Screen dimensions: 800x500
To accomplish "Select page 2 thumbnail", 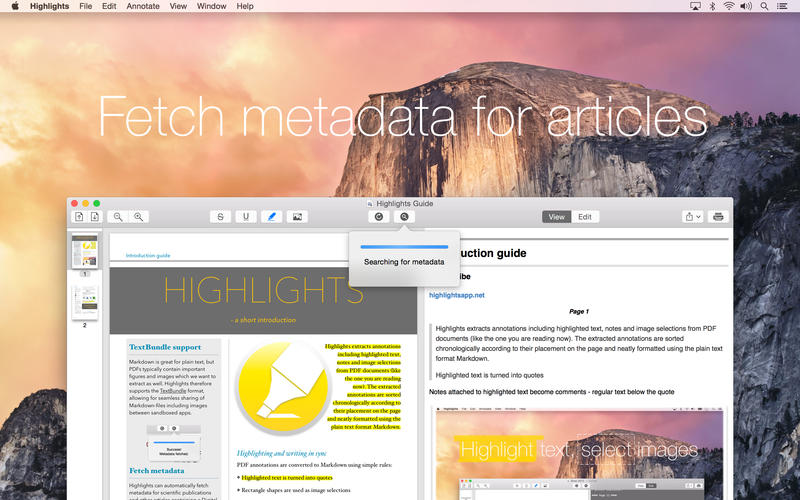I will [x=85, y=302].
